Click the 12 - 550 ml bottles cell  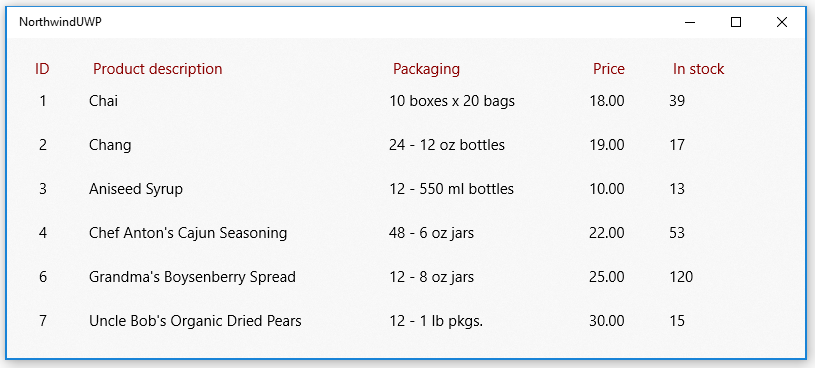pos(451,189)
